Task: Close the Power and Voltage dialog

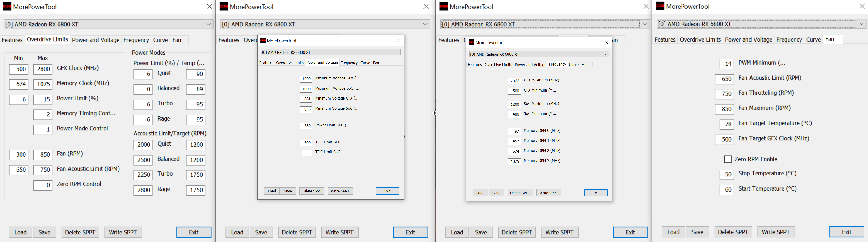Action: coord(398,40)
